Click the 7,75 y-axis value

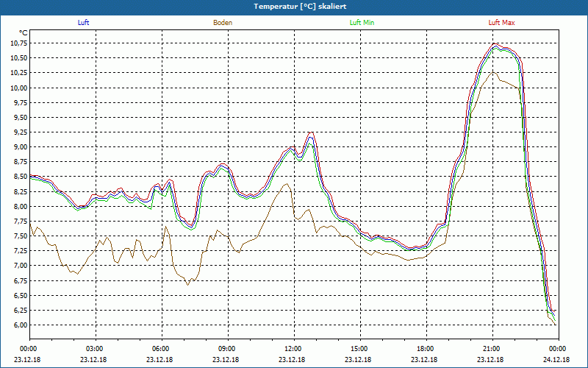[21, 222]
